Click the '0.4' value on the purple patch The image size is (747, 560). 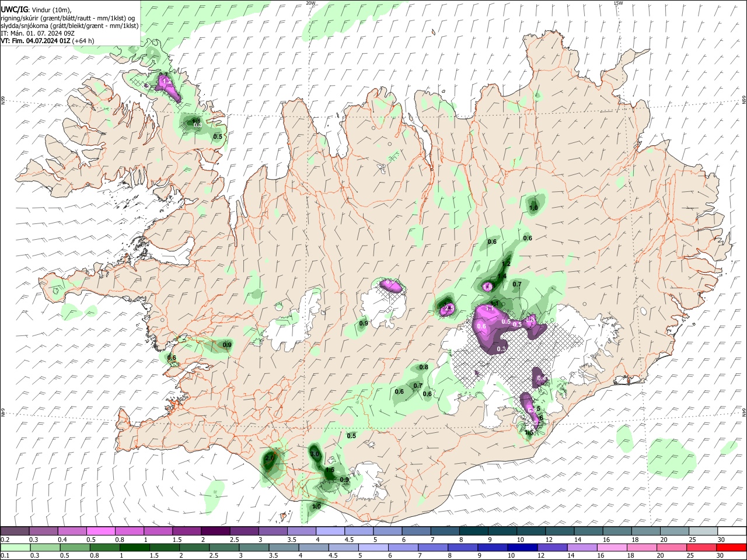click(541, 379)
